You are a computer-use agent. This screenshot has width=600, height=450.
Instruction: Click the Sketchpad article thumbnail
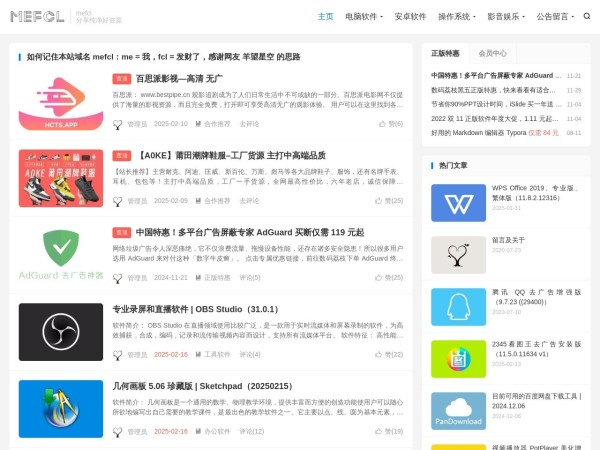(61, 408)
